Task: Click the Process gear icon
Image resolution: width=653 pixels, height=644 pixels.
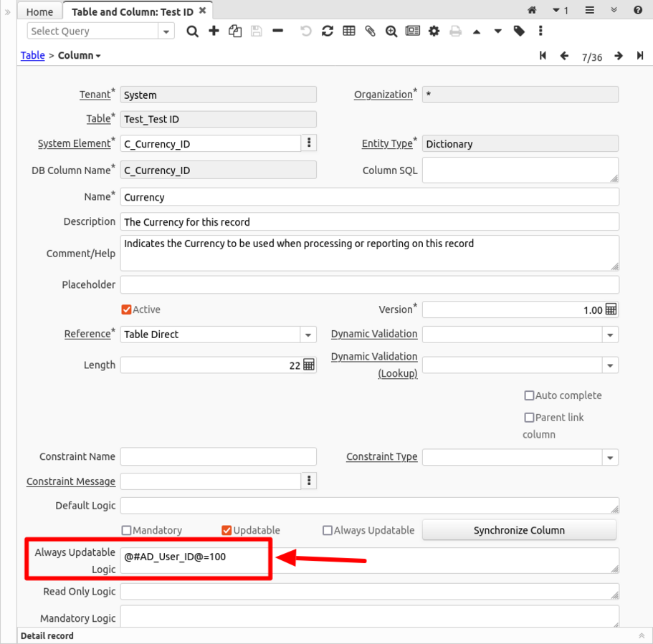Action: [x=434, y=32]
